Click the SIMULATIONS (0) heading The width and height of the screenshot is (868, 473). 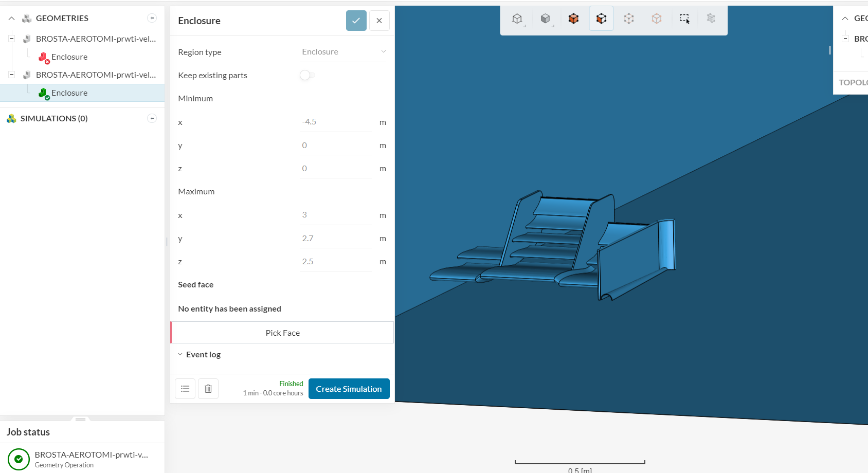54,118
